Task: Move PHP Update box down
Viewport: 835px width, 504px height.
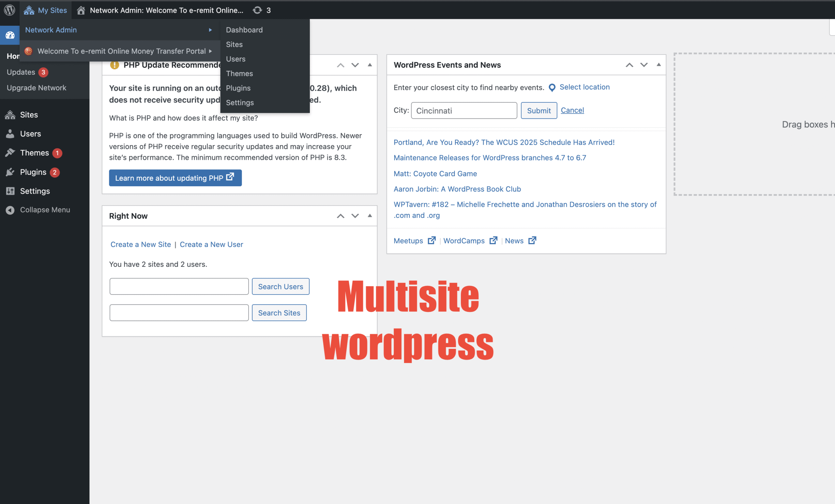Action: coord(355,65)
